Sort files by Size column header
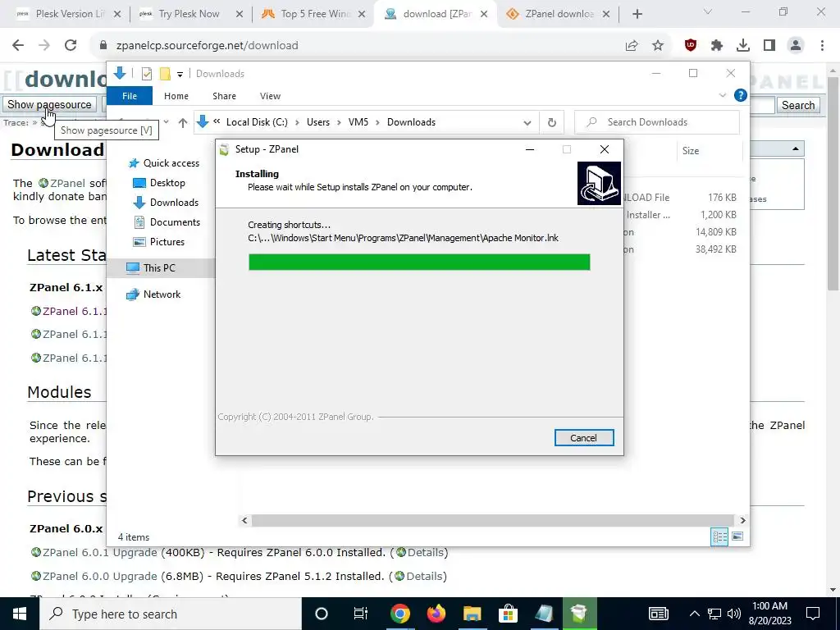This screenshot has width=840, height=630. coord(691,151)
